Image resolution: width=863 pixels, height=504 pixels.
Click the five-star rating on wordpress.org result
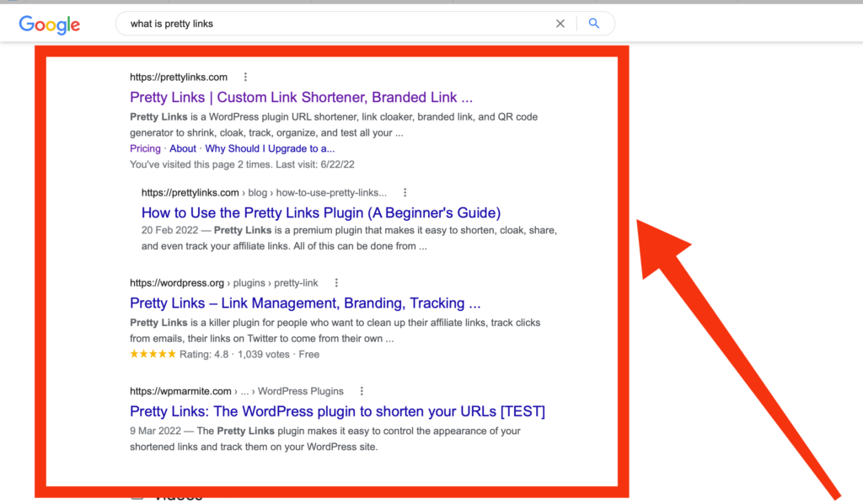pos(153,354)
